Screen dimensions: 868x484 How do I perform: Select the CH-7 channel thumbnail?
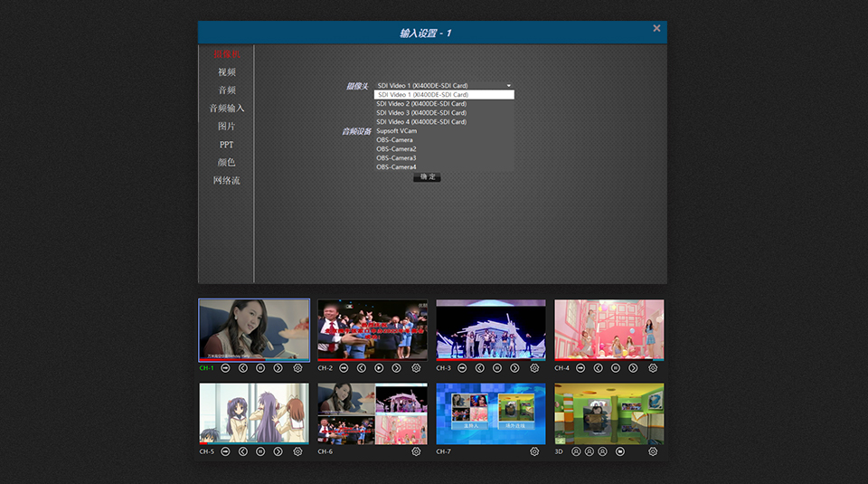(491, 413)
